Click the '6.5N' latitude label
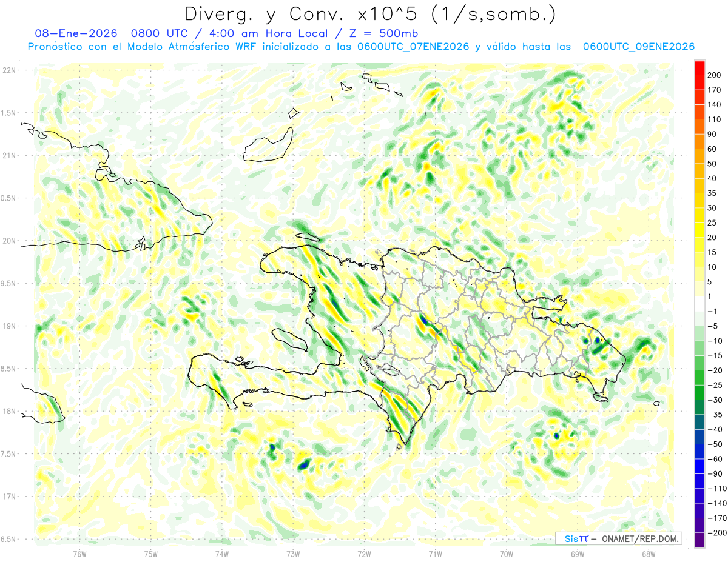The image size is (728, 562). pyautogui.click(x=9, y=539)
